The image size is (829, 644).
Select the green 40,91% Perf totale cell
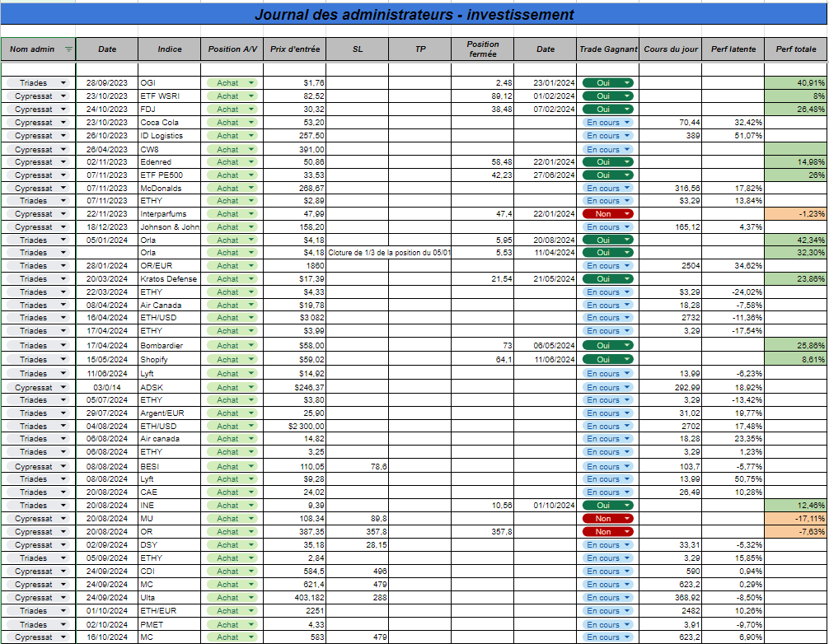point(796,83)
